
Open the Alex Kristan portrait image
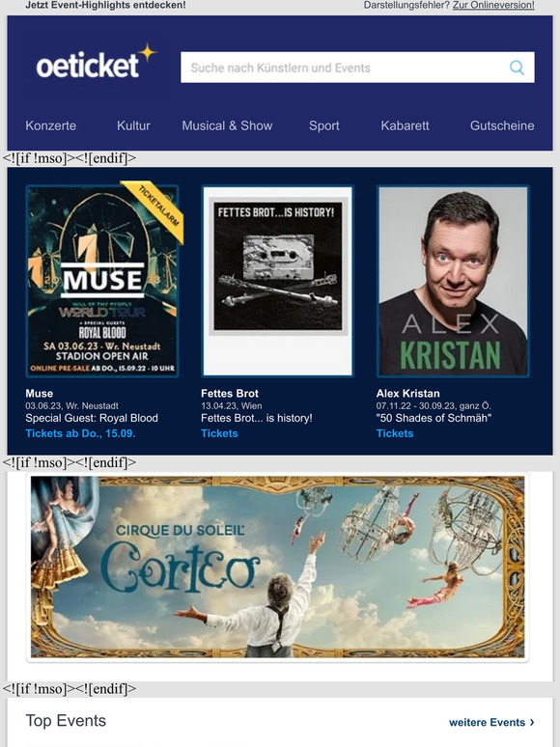(453, 281)
